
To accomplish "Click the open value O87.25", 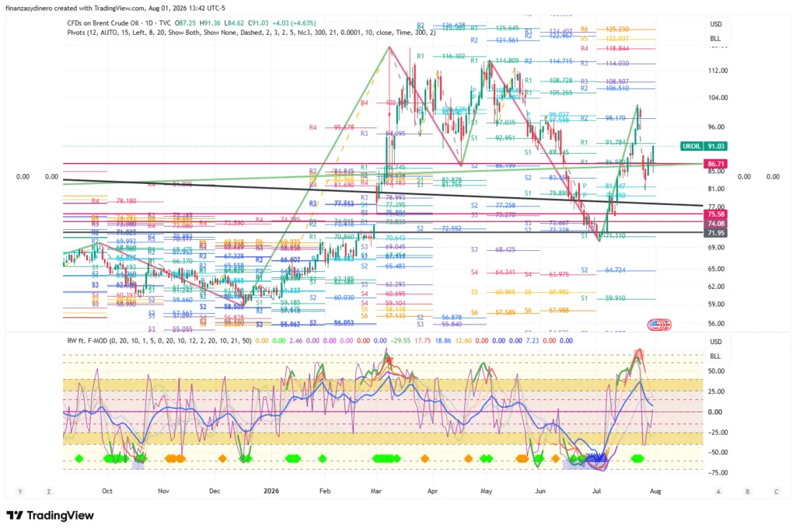I will pos(185,23).
